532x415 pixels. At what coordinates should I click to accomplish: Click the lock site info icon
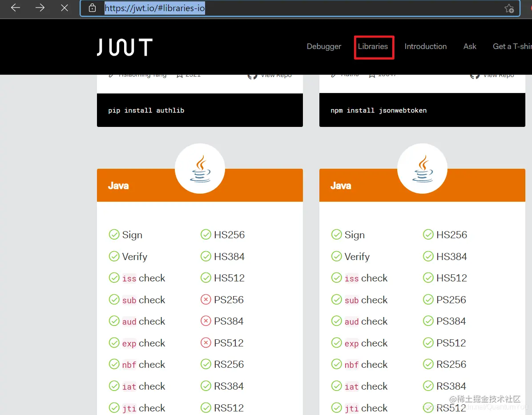[92, 8]
